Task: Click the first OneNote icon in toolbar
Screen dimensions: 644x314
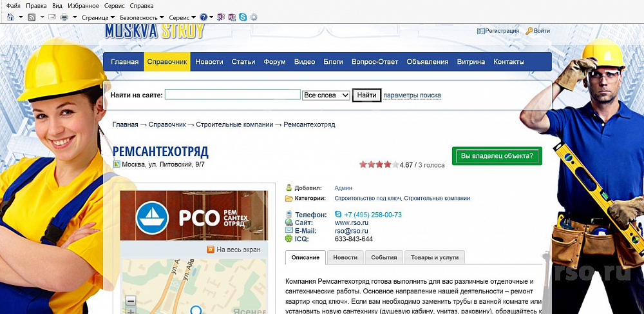Action: pos(221,17)
